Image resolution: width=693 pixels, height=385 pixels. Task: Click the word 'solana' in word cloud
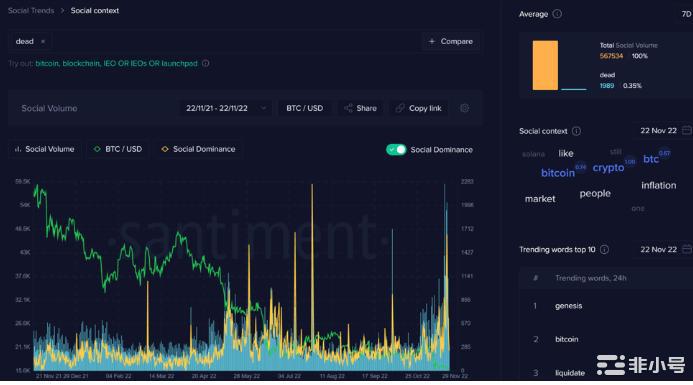[533, 154]
